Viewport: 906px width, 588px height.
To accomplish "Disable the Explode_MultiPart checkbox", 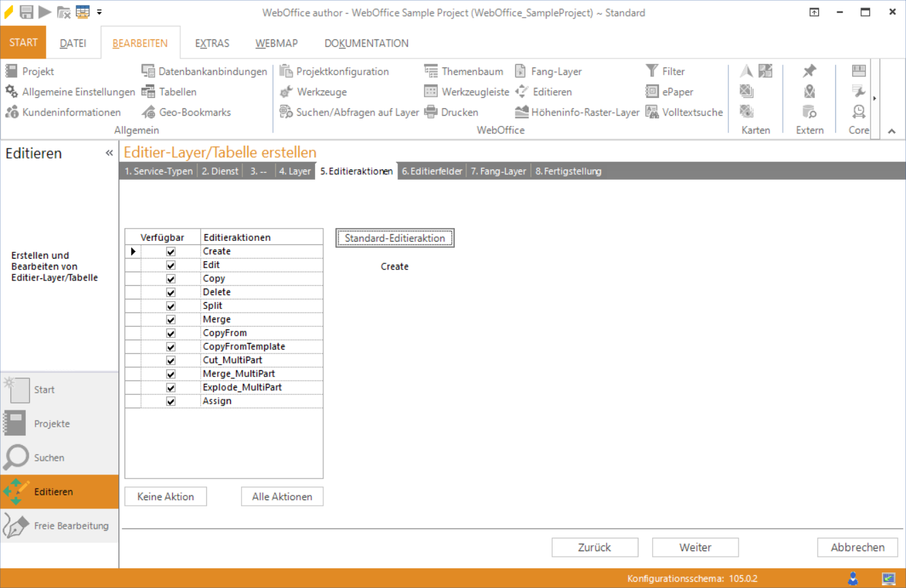I will [x=171, y=388].
